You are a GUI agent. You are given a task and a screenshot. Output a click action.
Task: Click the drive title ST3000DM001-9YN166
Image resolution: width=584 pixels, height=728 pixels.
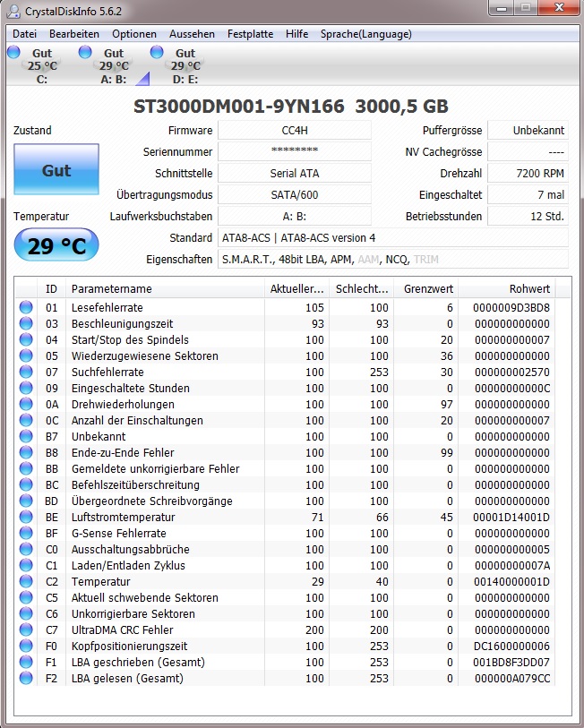[x=239, y=107]
